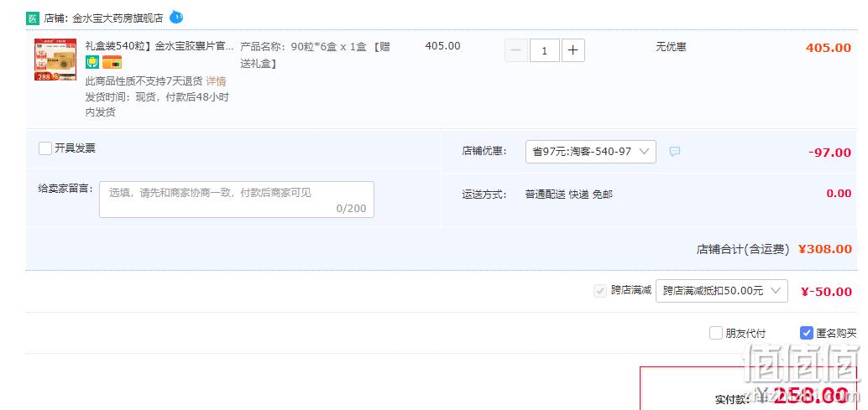This screenshot has height=410, width=868.
Task: Select the 店铺合计 amount ¥308.00
Action: 825,249
